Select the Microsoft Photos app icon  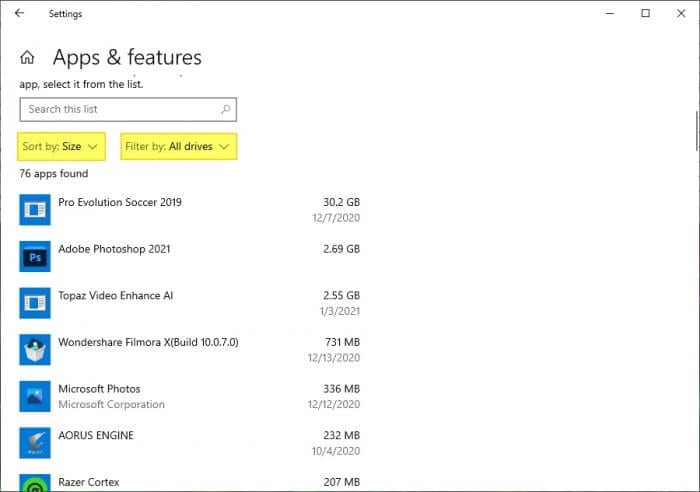35,396
